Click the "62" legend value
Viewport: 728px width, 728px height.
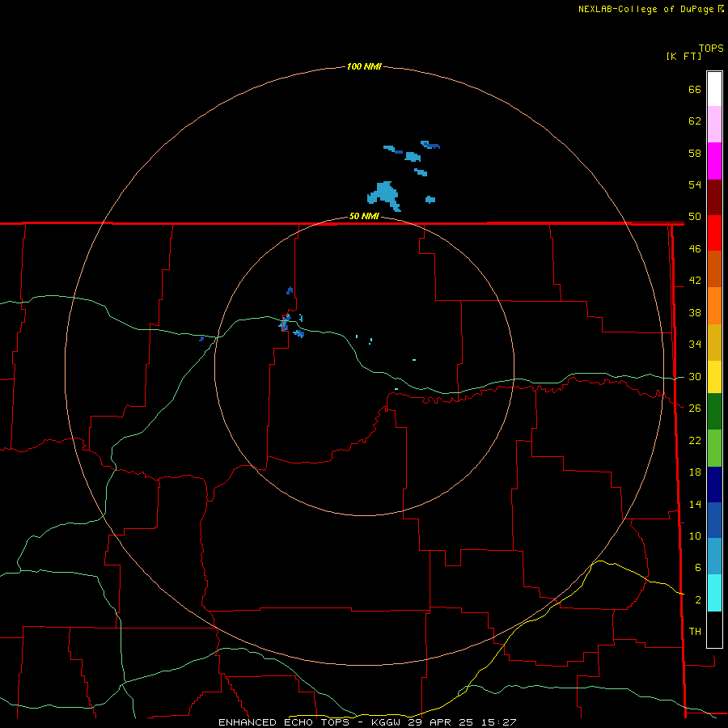pyautogui.click(x=695, y=121)
